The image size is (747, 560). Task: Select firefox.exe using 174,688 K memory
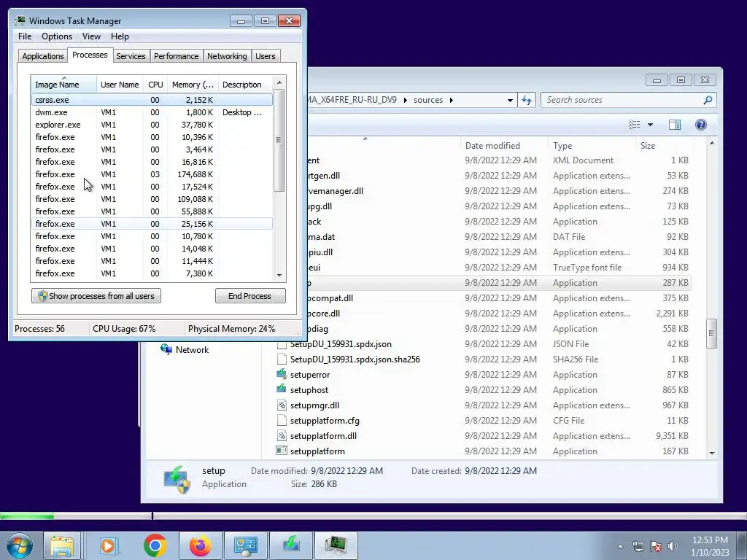tap(152, 174)
